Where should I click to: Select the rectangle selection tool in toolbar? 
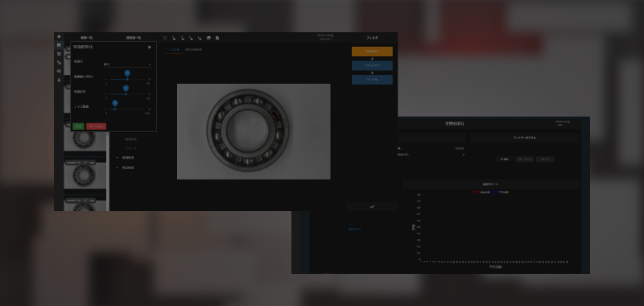click(165, 38)
